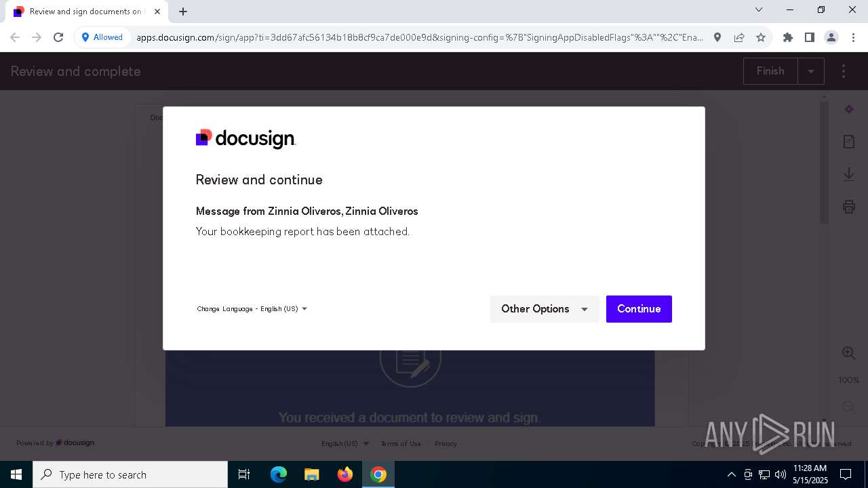Click the docusign logo in the dialog
Viewport: 868px width, 488px height.
[245, 138]
